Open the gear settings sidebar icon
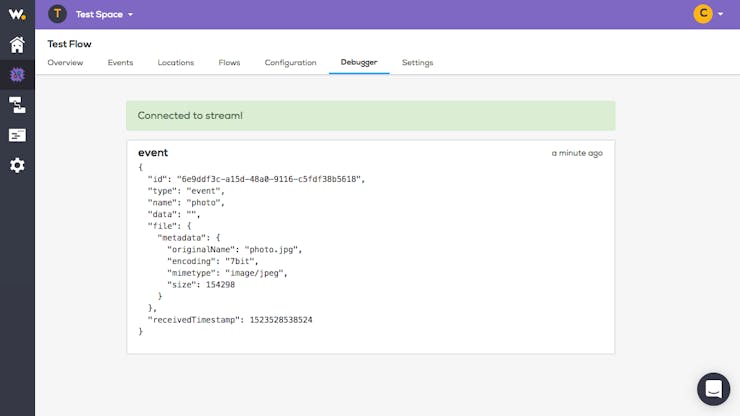 [x=17, y=165]
